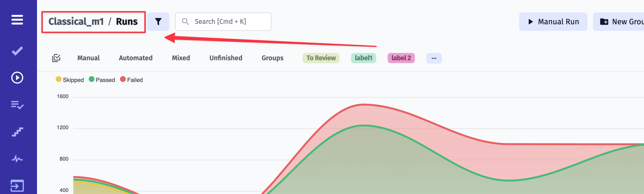Click the Runs breadcrumb title
644x194 pixels.
click(x=127, y=22)
